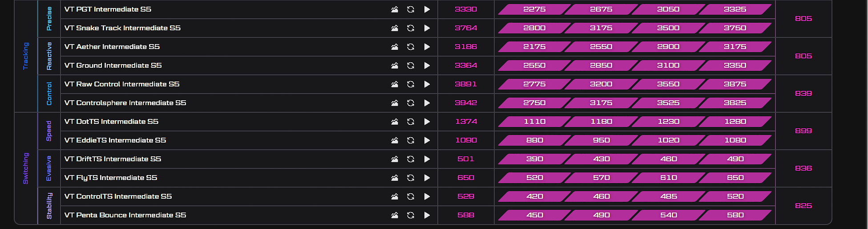Click the 899 Speed subcategory energy value
Screen dimensions: 868x229
click(x=803, y=131)
